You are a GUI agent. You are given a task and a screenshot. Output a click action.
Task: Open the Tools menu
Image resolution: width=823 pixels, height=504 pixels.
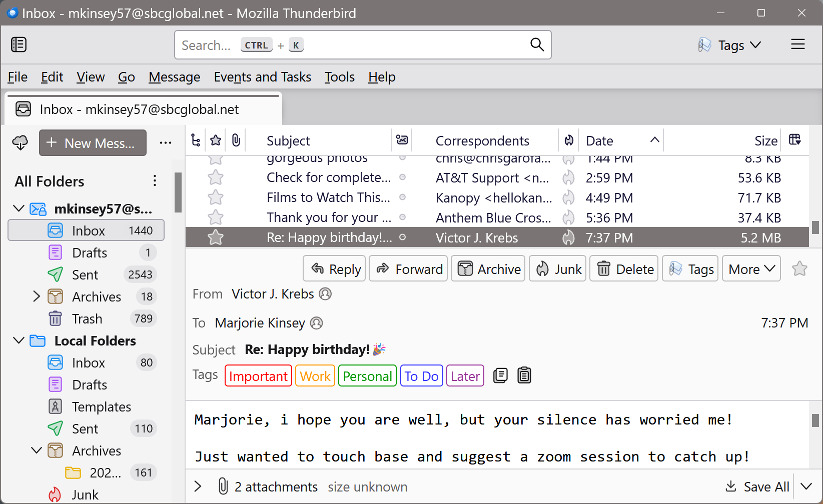(x=339, y=77)
